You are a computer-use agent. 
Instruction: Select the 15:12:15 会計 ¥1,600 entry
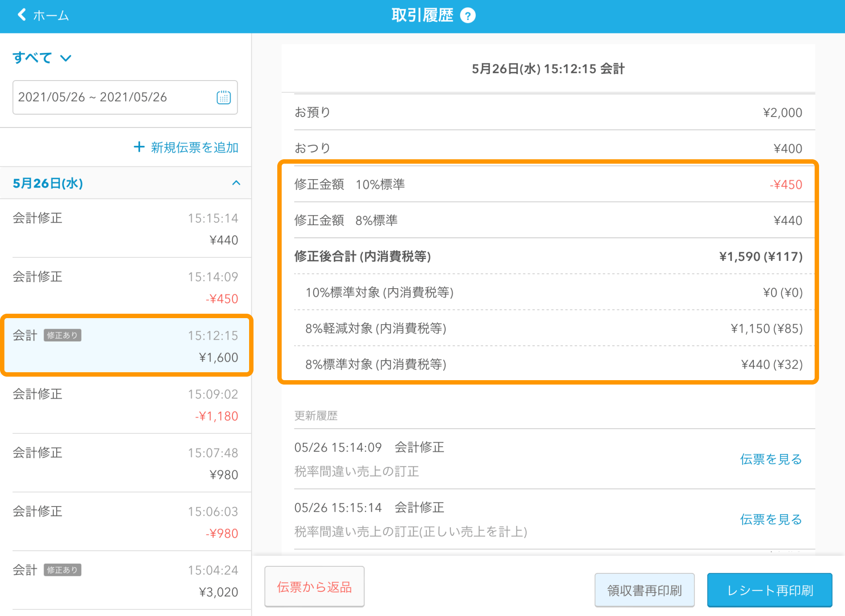pos(125,346)
